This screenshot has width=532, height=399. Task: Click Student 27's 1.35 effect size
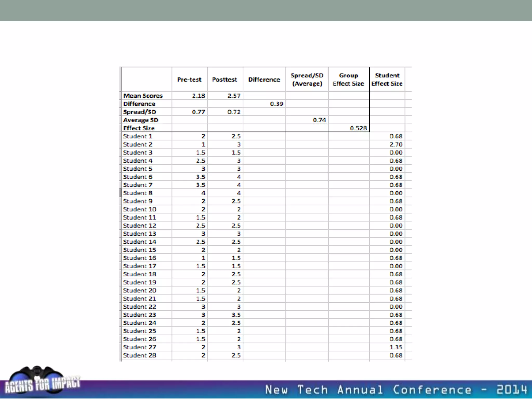pyautogui.click(x=396, y=347)
